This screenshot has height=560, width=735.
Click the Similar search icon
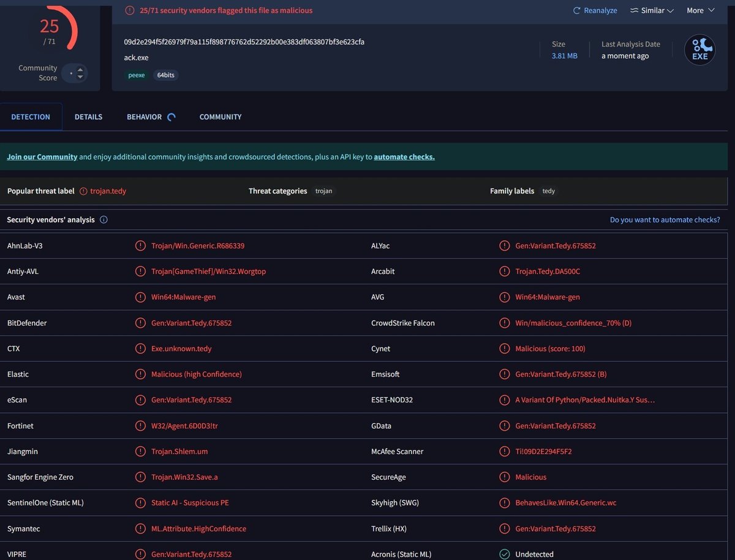point(634,10)
